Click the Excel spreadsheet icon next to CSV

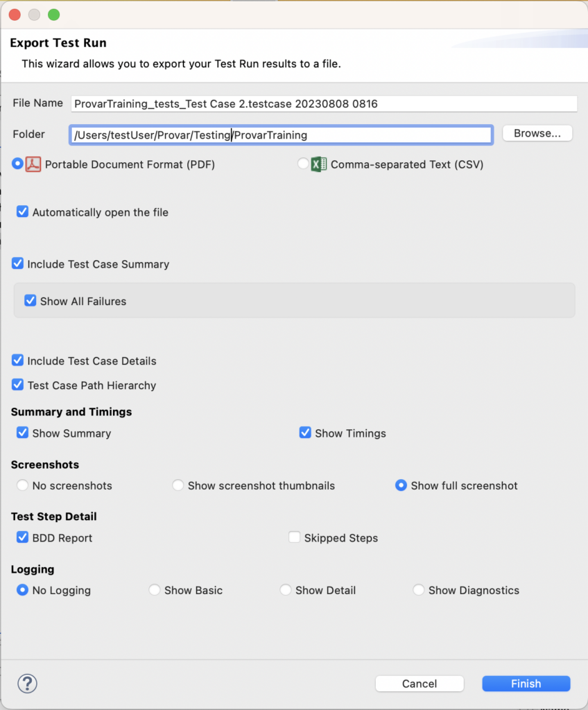[318, 164]
